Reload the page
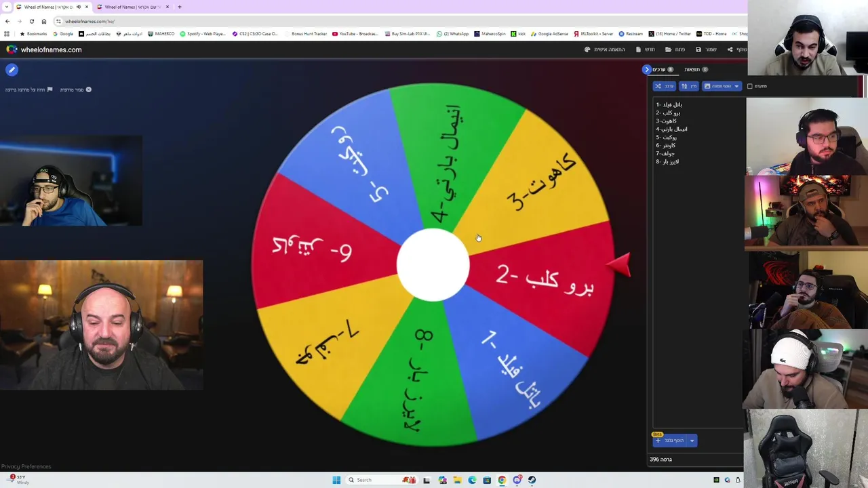Screen dimensions: 868x488 (31, 21)
